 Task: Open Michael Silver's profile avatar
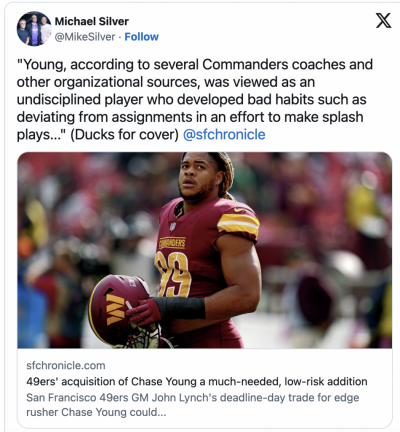(x=34, y=29)
